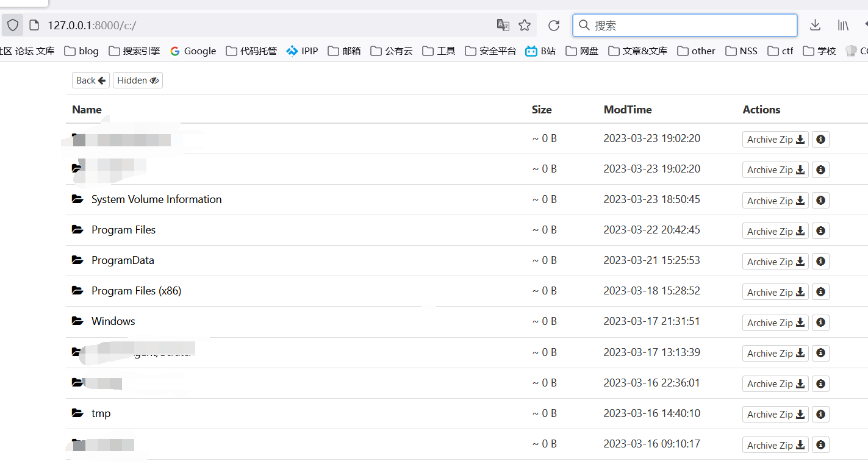This screenshot has height=467, width=868.
Task: Click Archive Zip for tmp folder
Action: [x=775, y=414]
